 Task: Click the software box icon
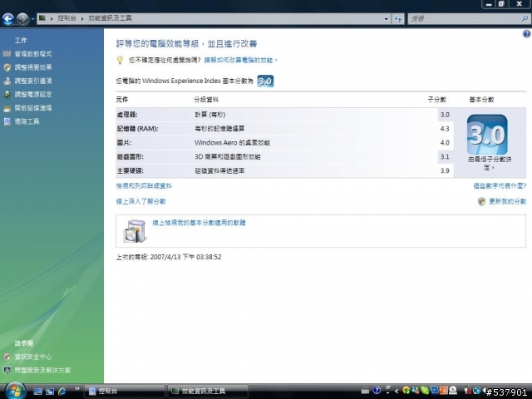(135, 231)
